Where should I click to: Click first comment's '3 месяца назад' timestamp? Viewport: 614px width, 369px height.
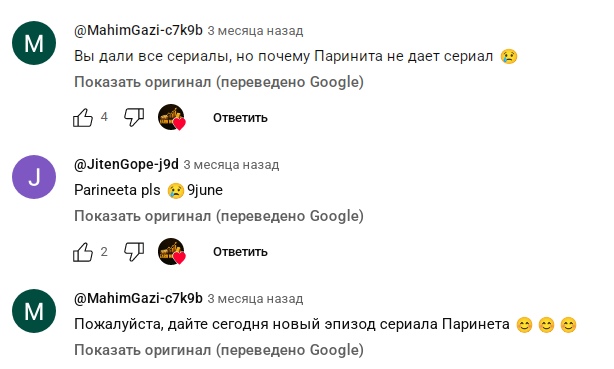255,31
